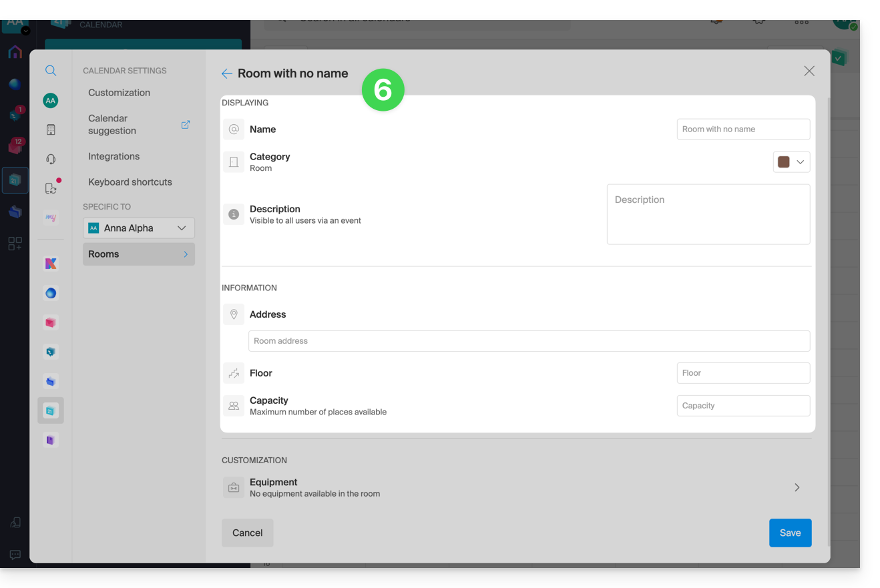Open the Customization settings menu item
The width and height of the screenshot is (880, 588).
[x=119, y=93]
